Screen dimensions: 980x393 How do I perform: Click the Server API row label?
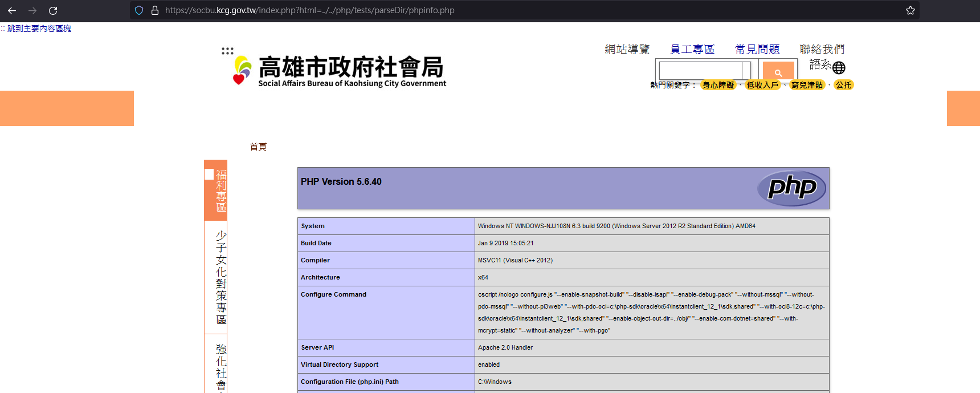point(317,347)
